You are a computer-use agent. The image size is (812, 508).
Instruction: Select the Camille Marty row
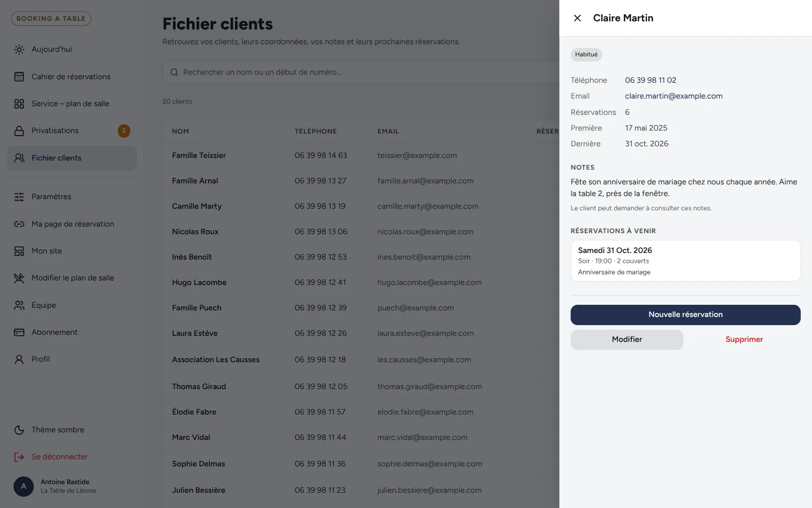pos(361,206)
